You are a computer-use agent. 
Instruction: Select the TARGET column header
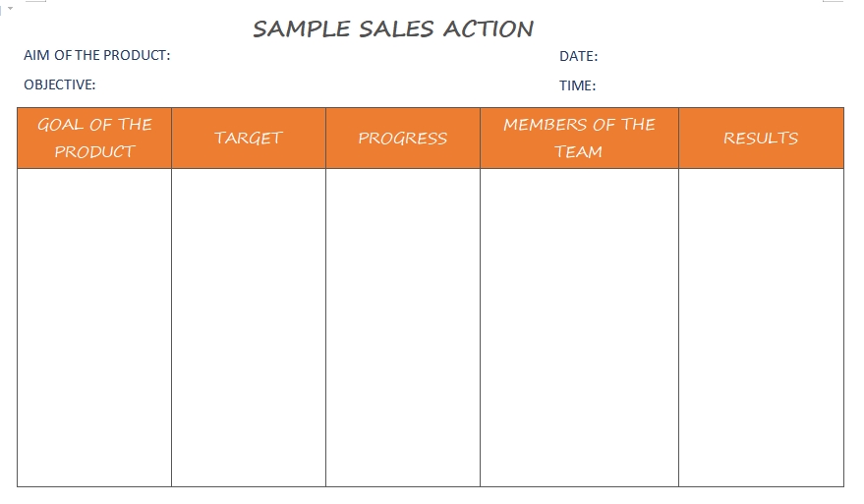tap(249, 139)
